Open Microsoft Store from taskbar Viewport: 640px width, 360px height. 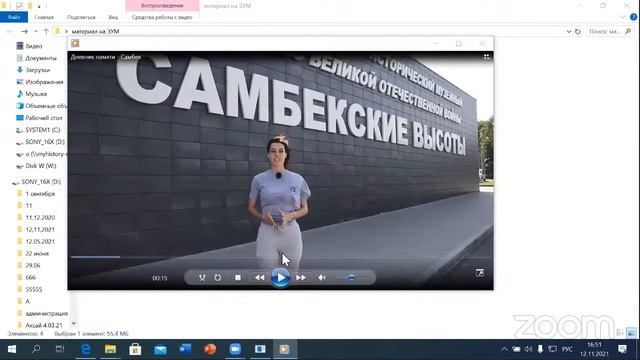pyautogui.click(x=135, y=349)
